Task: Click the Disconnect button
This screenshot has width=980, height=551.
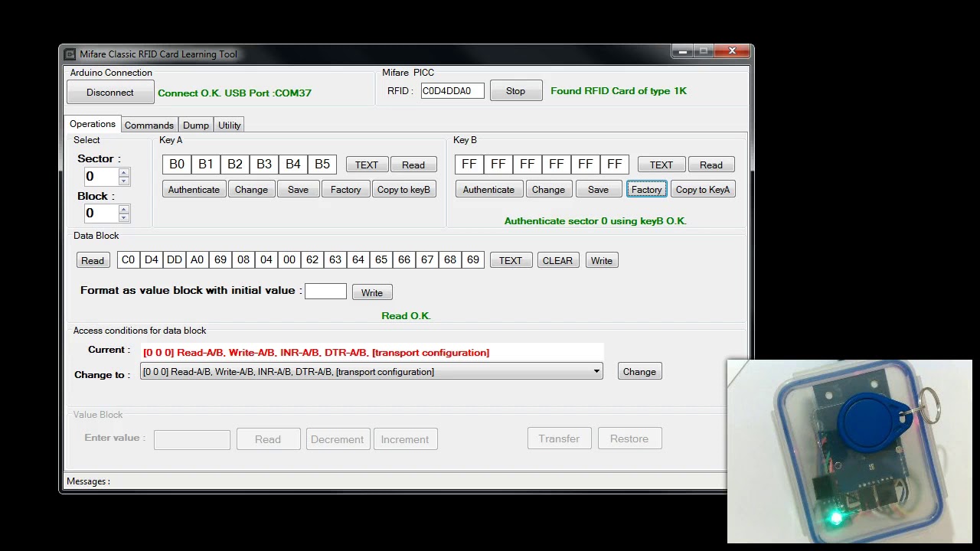Action: tap(110, 93)
